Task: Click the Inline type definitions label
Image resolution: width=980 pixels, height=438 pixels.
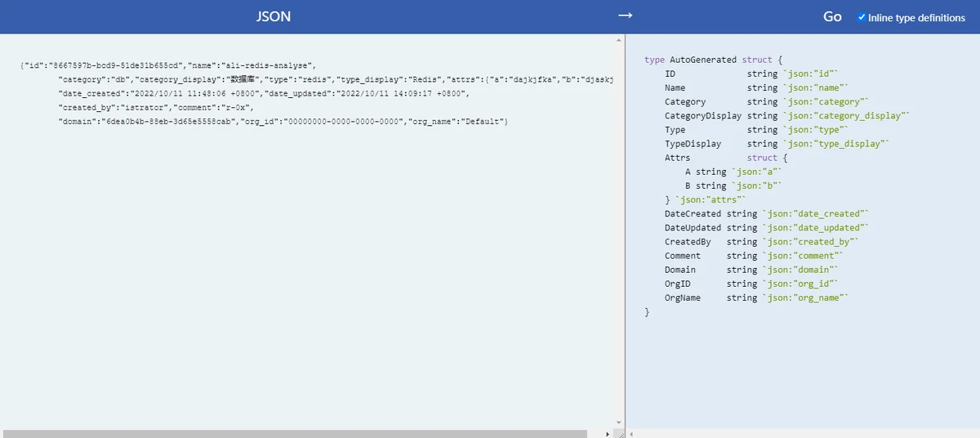Action: pos(916,17)
